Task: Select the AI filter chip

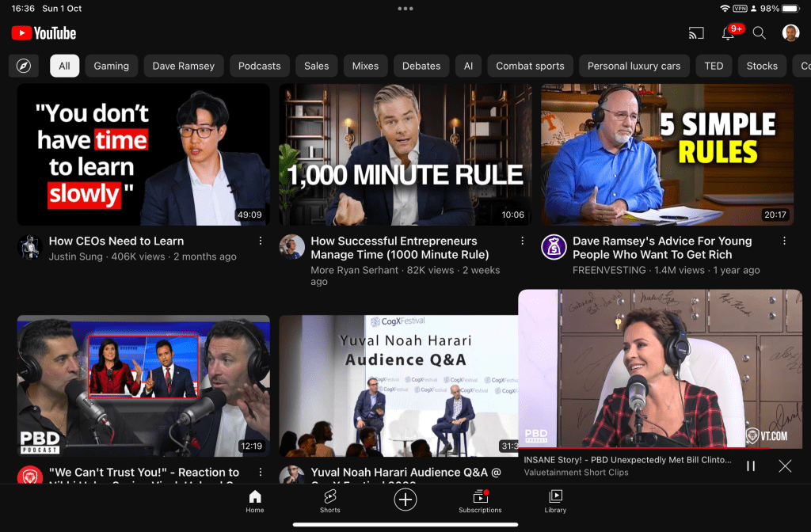Action: click(x=469, y=66)
